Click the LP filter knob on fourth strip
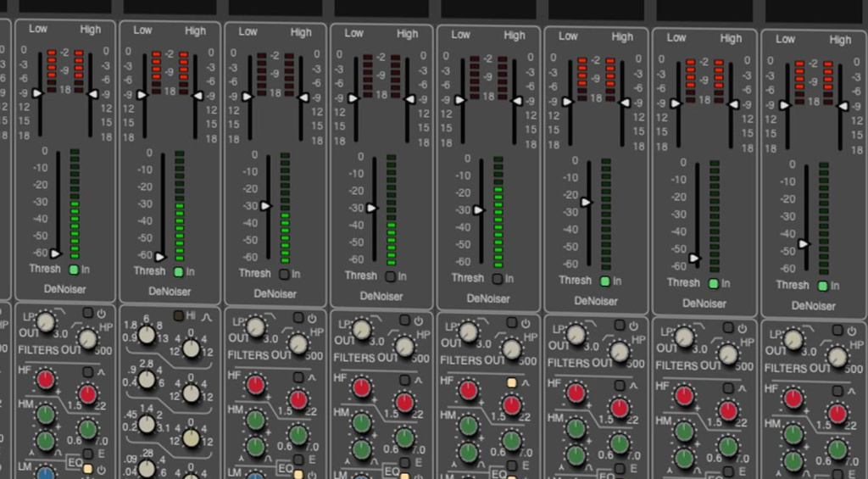The width and height of the screenshot is (868, 479). [361, 330]
